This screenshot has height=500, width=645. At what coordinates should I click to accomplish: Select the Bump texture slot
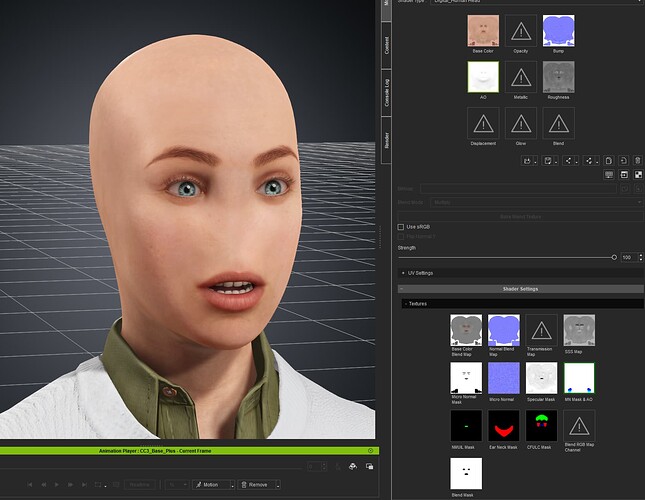[x=559, y=30]
